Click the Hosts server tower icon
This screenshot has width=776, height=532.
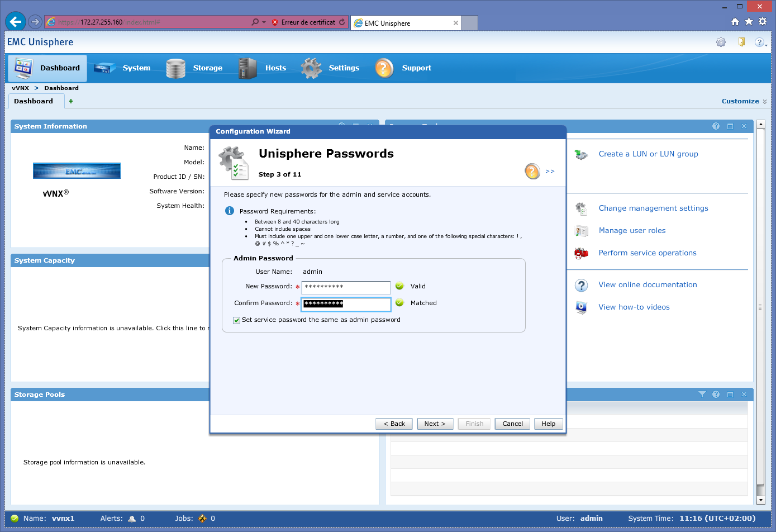click(247, 68)
